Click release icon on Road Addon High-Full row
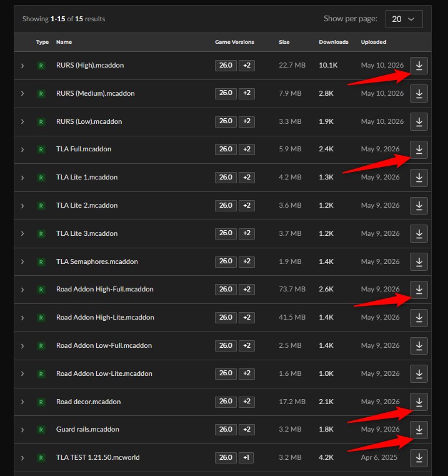The width and height of the screenshot is (448, 476). 41,290
